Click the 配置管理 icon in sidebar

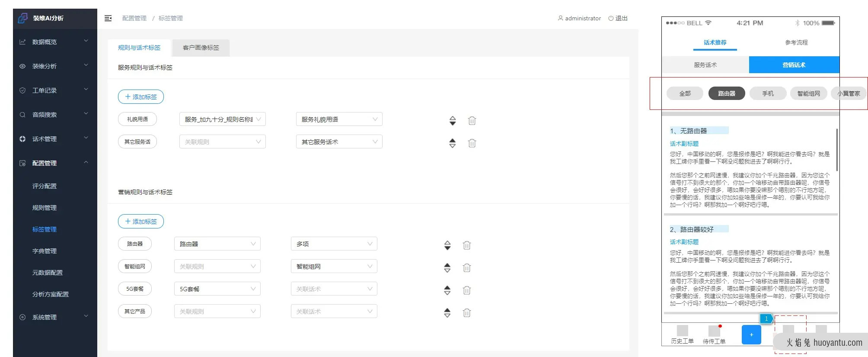[x=22, y=163]
